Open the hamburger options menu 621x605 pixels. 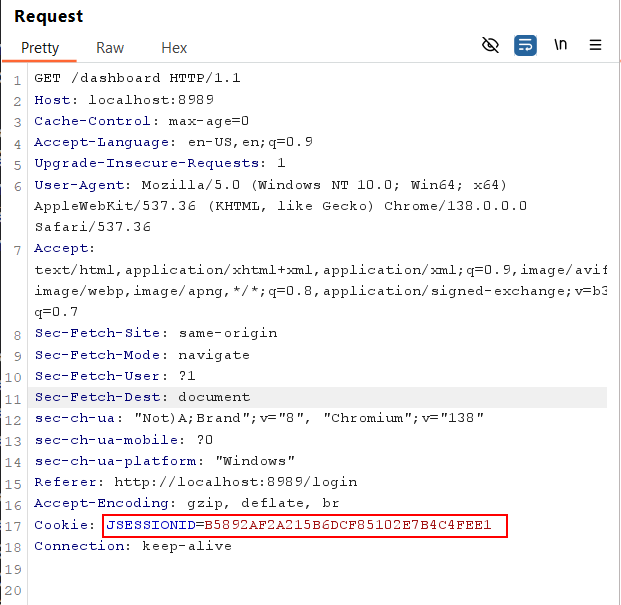595,45
